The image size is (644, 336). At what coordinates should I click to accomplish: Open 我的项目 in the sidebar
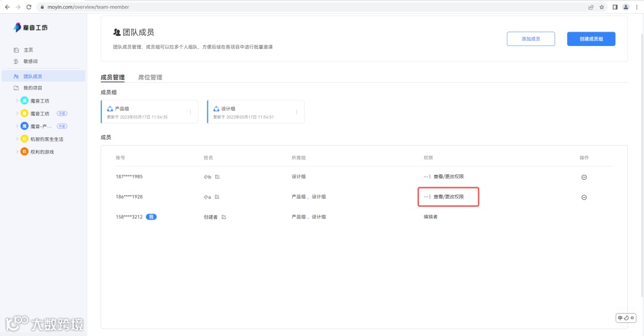point(32,88)
